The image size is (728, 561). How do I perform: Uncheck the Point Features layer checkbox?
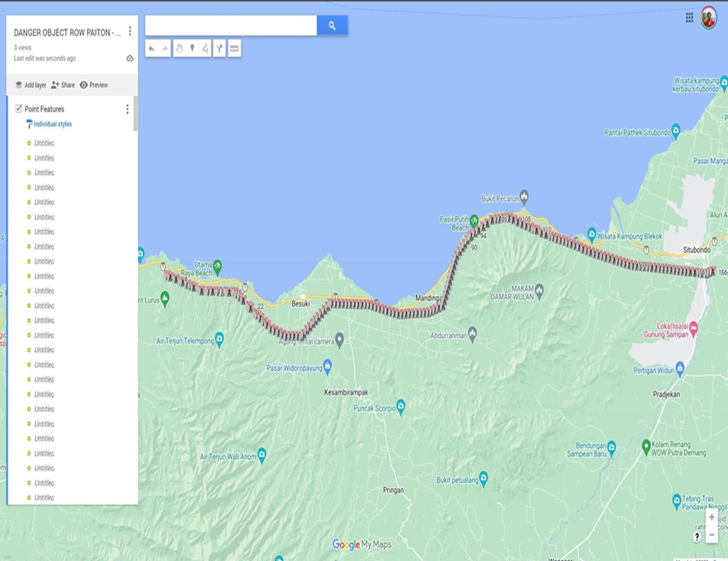[19, 109]
